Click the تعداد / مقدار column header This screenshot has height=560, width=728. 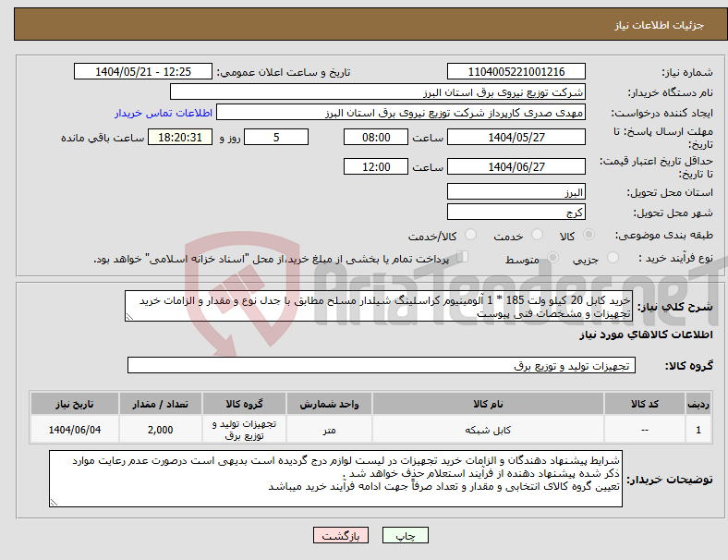coord(160,404)
